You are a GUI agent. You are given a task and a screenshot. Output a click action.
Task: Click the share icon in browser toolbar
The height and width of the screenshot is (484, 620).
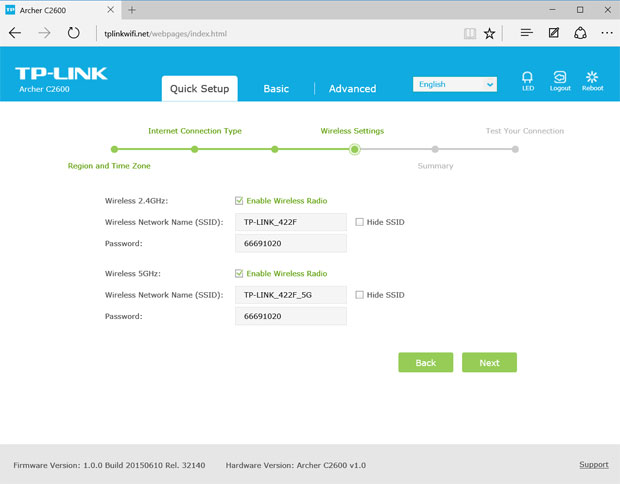tap(580, 33)
